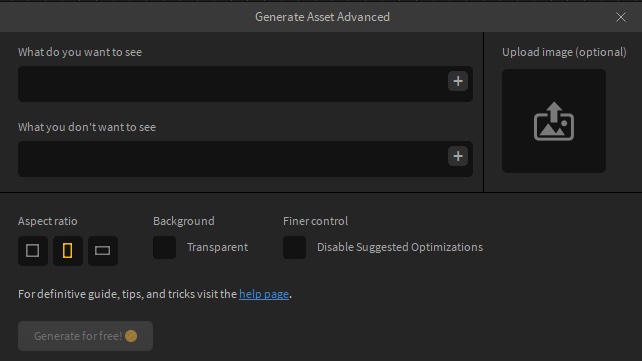642x361 pixels.
Task: Click the Generate for free! button
Action: tap(85, 336)
